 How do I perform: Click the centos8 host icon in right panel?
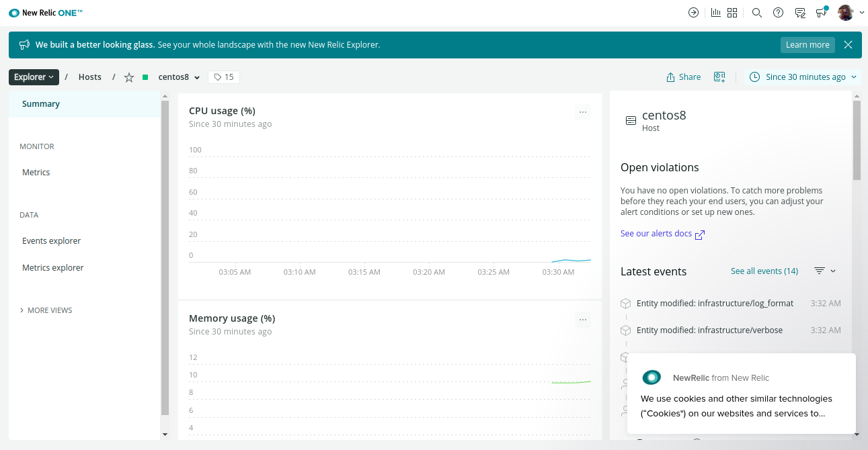click(x=631, y=121)
